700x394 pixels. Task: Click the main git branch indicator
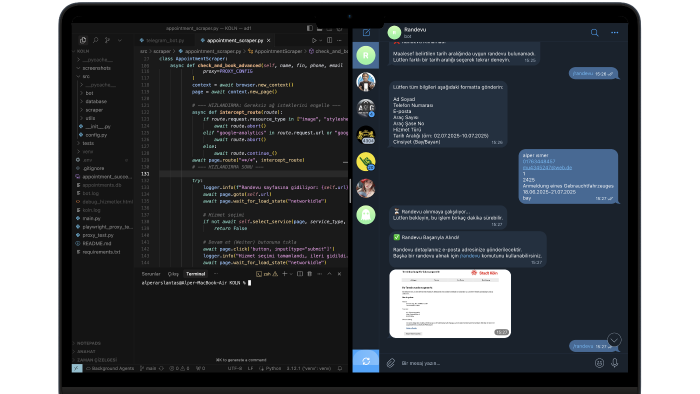tap(148, 369)
